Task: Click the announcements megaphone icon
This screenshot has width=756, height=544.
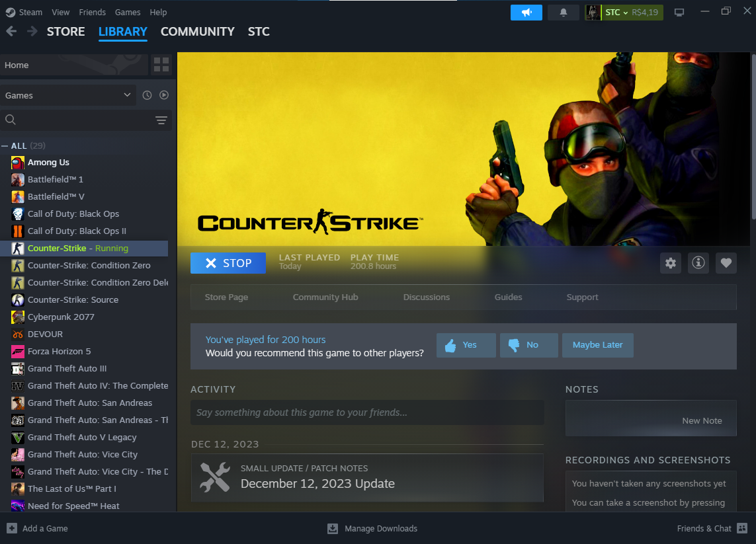Action: (x=526, y=13)
